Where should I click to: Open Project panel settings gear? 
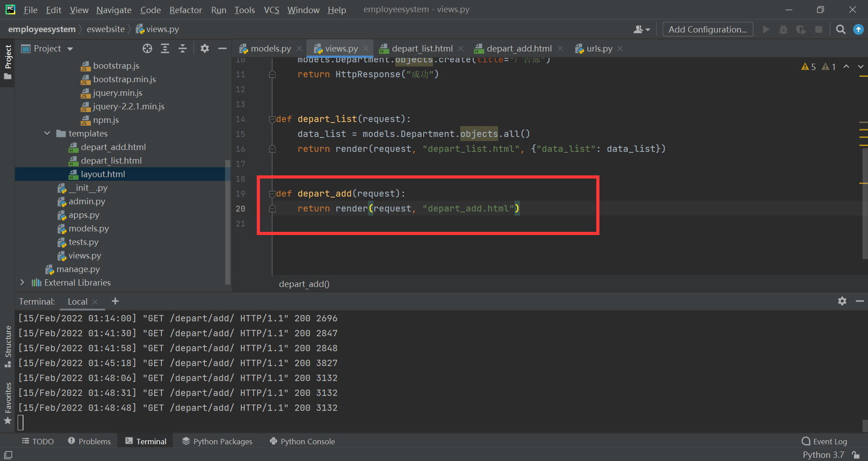click(x=205, y=48)
